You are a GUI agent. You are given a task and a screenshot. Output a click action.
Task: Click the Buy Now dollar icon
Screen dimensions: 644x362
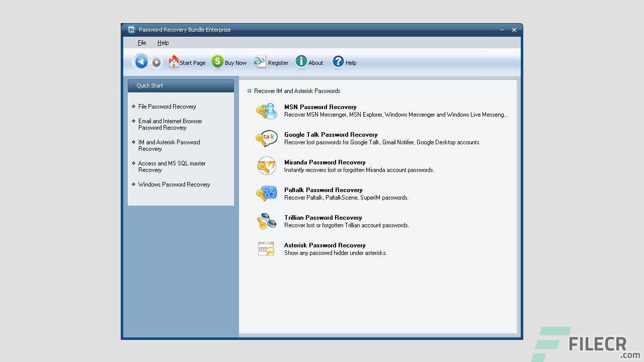217,61
